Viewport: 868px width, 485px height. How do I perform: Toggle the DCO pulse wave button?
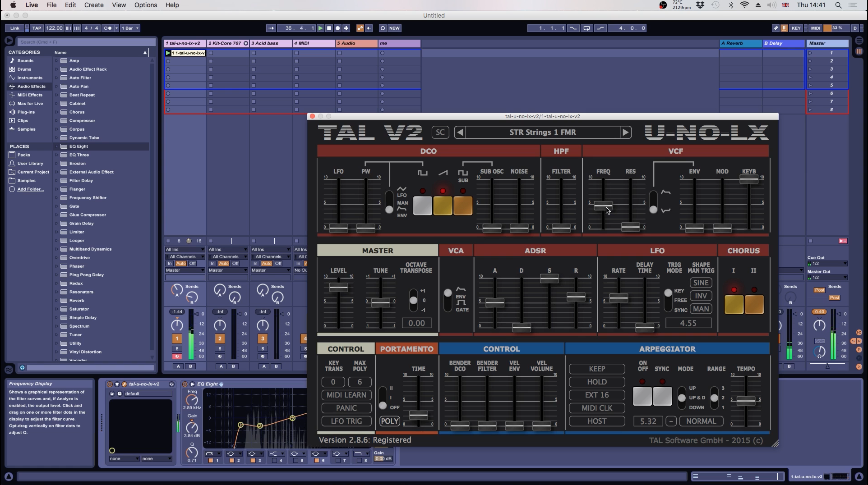point(422,206)
